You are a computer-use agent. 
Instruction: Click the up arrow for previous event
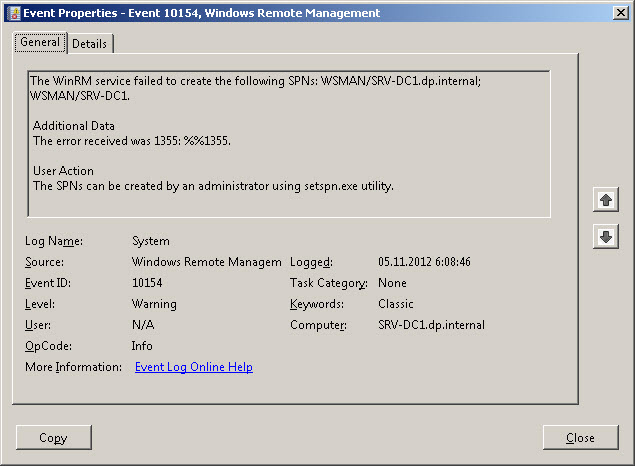[606, 200]
